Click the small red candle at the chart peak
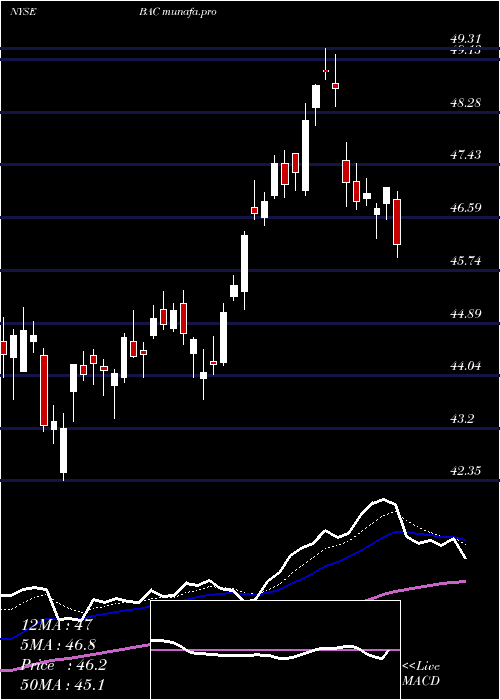Image resolution: width=500 pixels, height=700 pixels. (326, 71)
